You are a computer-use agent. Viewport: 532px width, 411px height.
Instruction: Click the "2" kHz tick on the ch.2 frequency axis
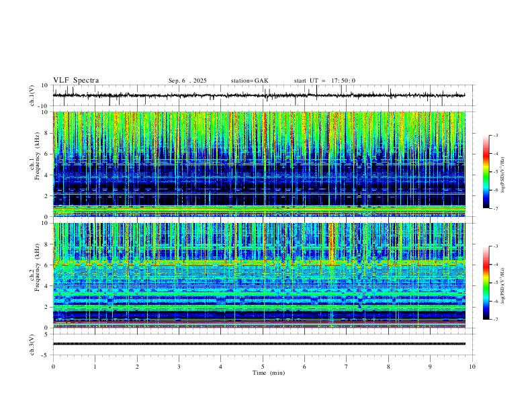click(x=47, y=307)
